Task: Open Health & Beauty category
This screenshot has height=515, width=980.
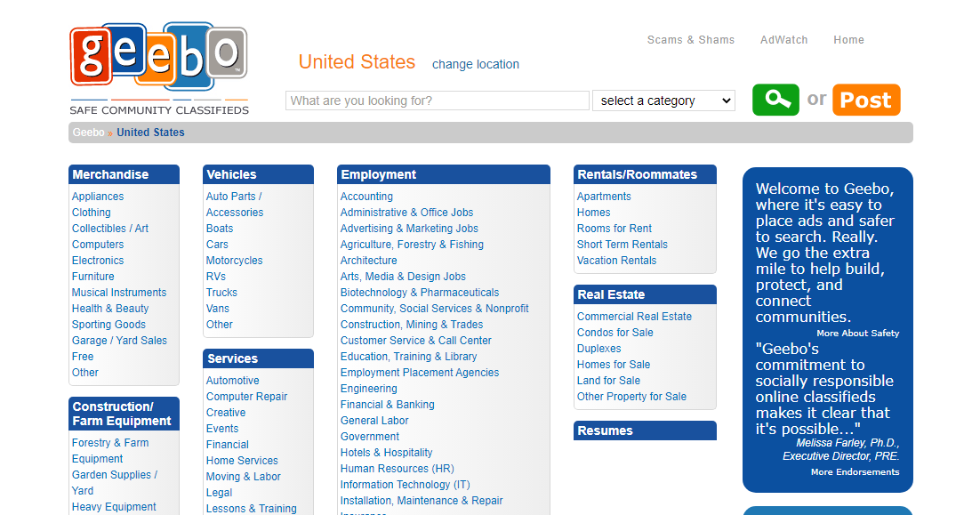Action: (x=110, y=309)
